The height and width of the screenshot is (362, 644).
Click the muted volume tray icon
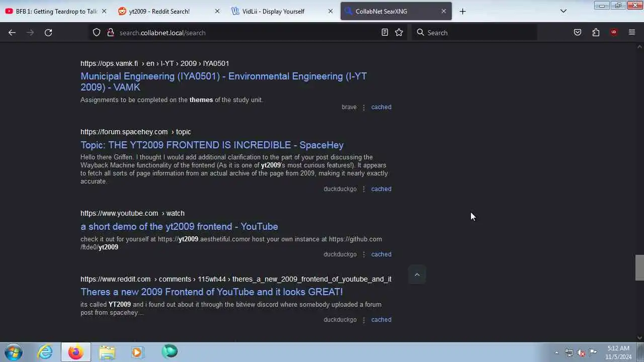click(581, 352)
